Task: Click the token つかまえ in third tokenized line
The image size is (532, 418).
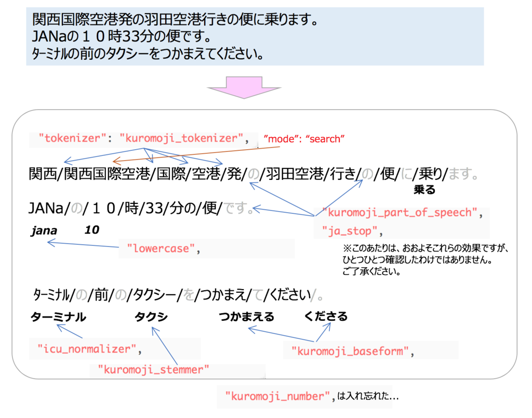Action: point(223,295)
